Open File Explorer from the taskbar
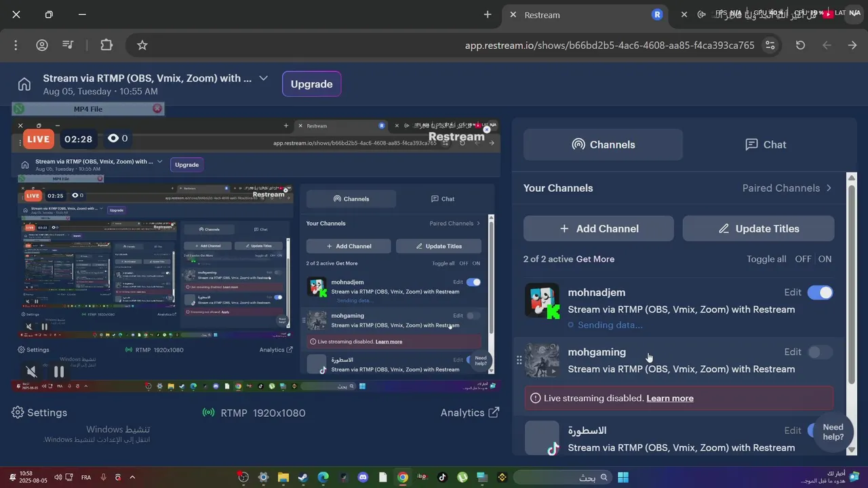 [x=283, y=477]
